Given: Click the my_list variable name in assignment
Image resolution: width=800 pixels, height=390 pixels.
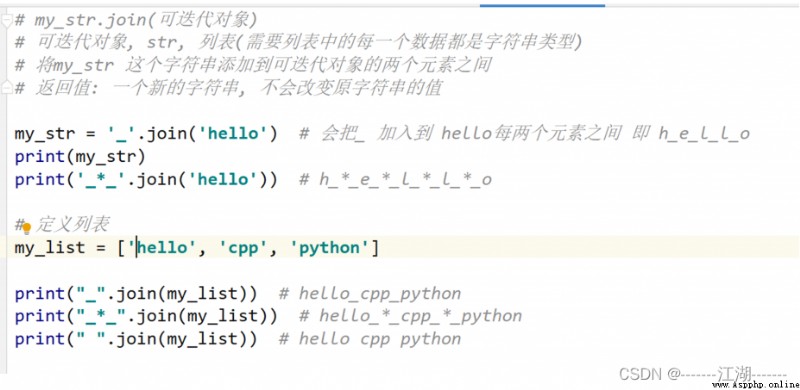Looking at the screenshot, I should (49, 248).
